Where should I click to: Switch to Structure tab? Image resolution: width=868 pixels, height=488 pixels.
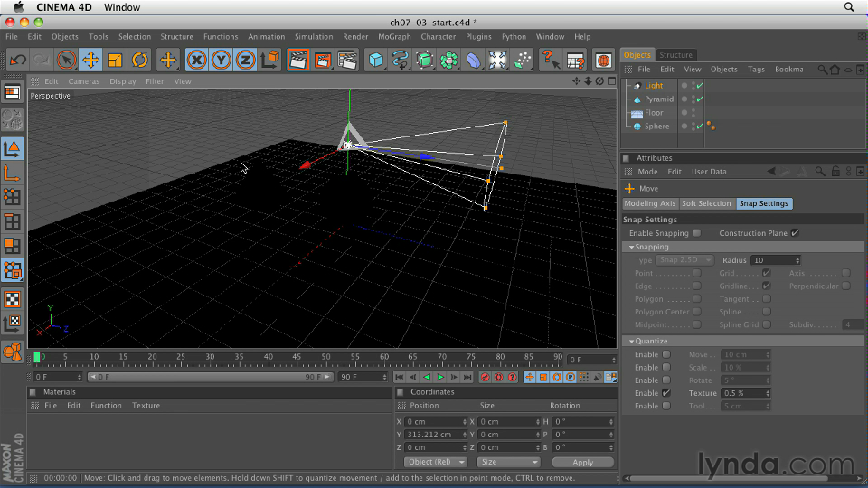click(x=675, y=55)
